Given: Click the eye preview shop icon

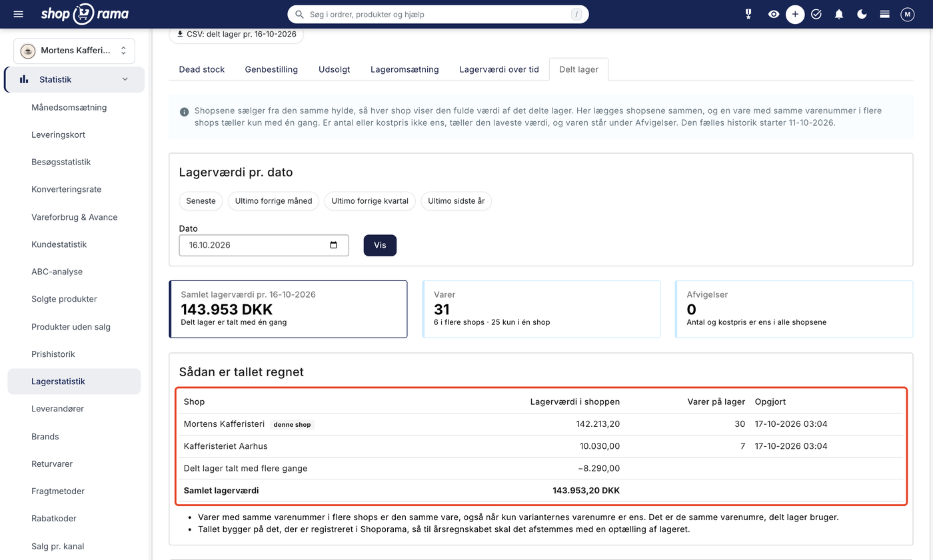Looking at the screenshot, I should click(773, 14).
